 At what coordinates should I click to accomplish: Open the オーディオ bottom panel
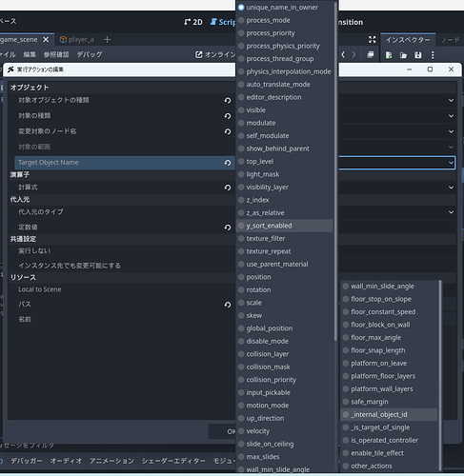click(66, 461)
